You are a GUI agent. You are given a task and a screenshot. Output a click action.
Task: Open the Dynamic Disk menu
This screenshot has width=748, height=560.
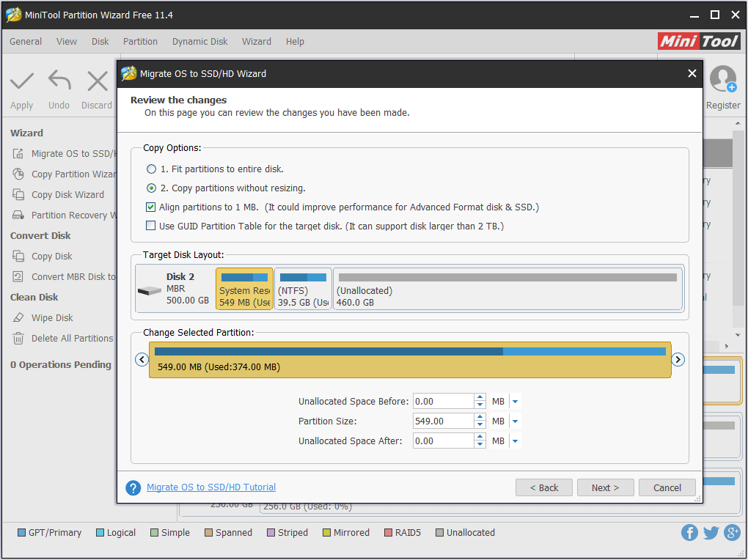199,42
